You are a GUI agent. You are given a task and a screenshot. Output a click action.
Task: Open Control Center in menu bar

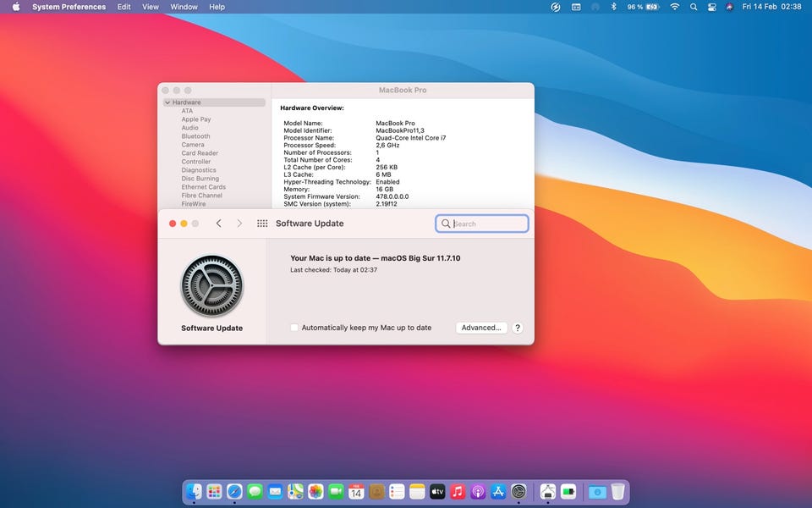click(x=712, y=7)
